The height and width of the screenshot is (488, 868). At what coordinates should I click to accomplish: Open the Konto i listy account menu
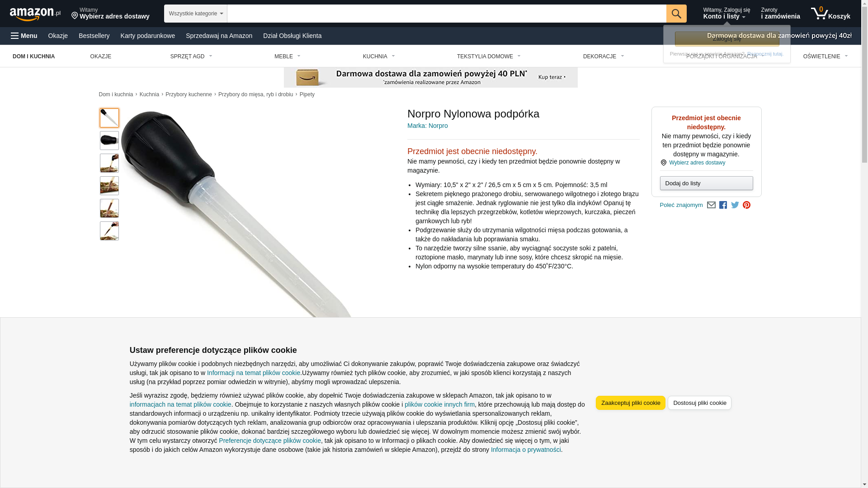[726, 14]
